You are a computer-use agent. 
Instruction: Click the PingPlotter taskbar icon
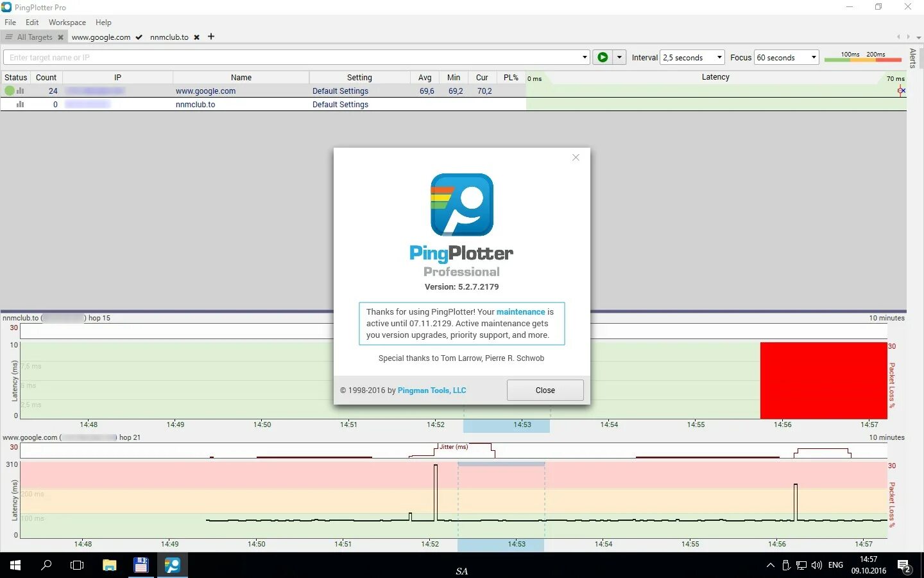point(173,565)
